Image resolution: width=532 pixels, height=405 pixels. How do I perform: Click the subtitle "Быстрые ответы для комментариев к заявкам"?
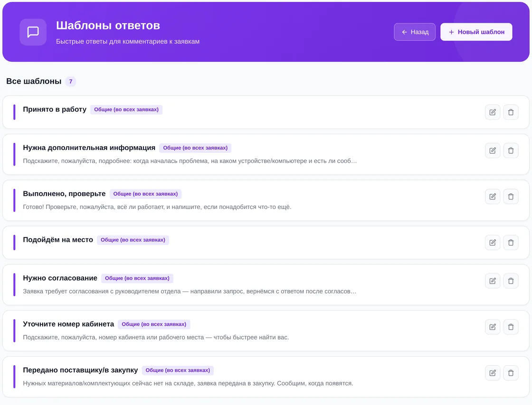[x=128, y=41]
